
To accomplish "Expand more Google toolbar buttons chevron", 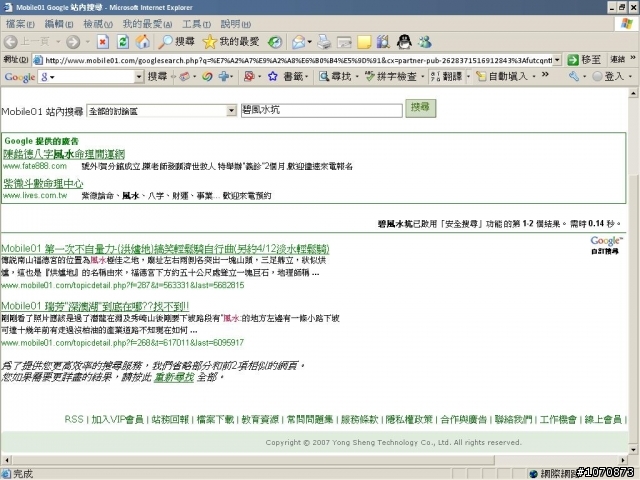I will [545, 75].
